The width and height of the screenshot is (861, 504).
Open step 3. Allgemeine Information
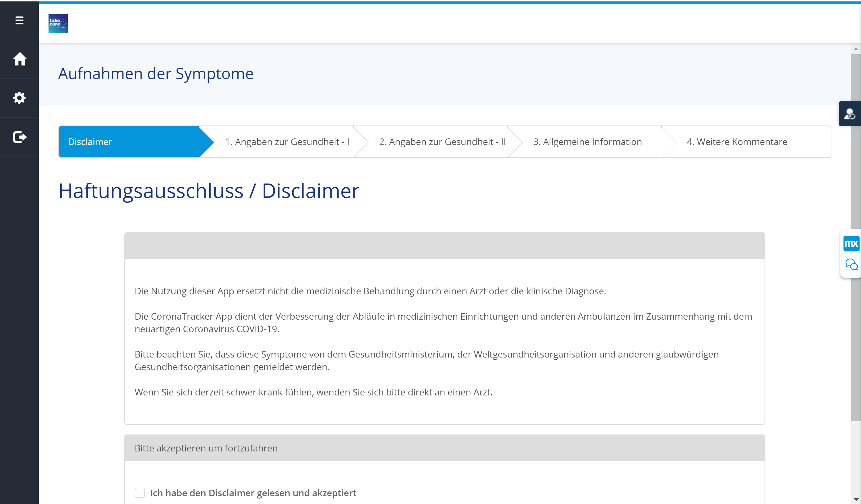(587, 142)
